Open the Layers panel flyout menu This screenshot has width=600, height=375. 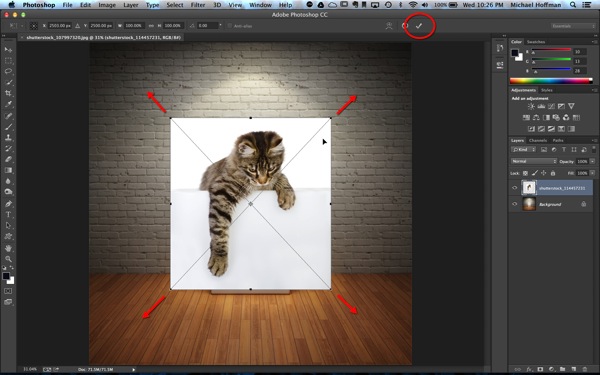pos(594,140)
